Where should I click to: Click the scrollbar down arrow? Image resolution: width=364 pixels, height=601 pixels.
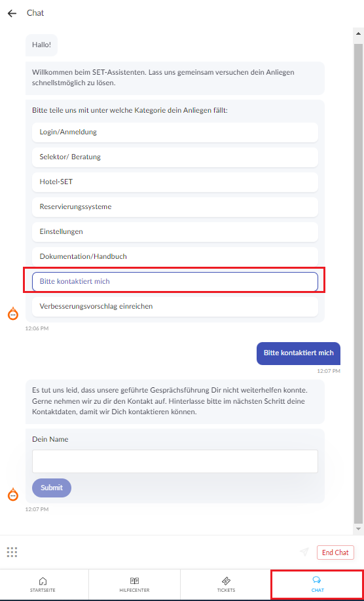(x=358, y=529)
